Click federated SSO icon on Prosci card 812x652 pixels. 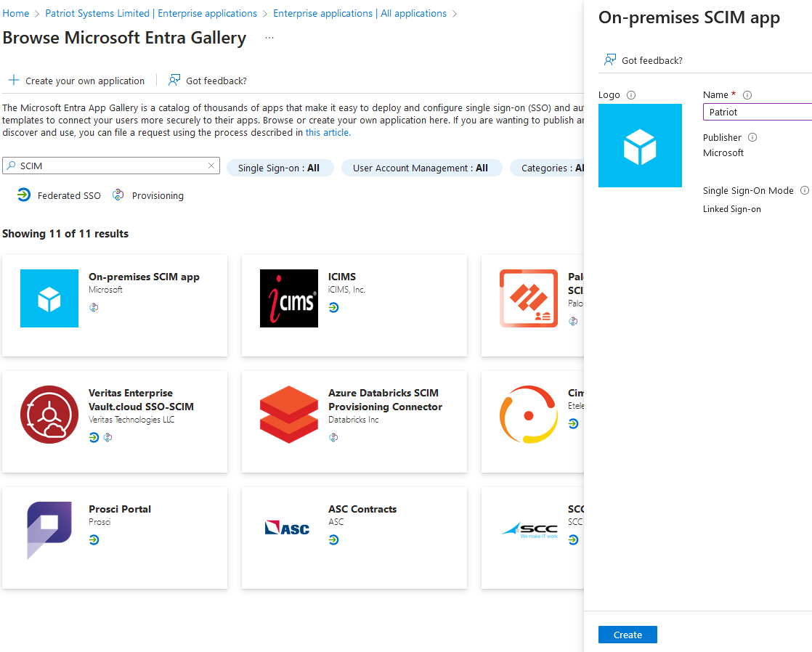tap(94, 540)
